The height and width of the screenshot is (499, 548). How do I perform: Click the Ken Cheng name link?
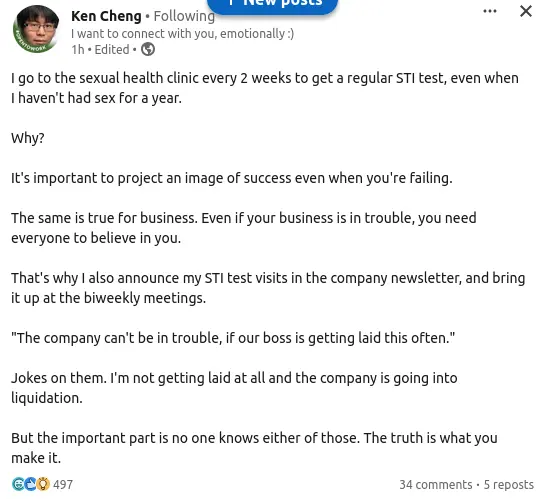click(x=106, y=16)
